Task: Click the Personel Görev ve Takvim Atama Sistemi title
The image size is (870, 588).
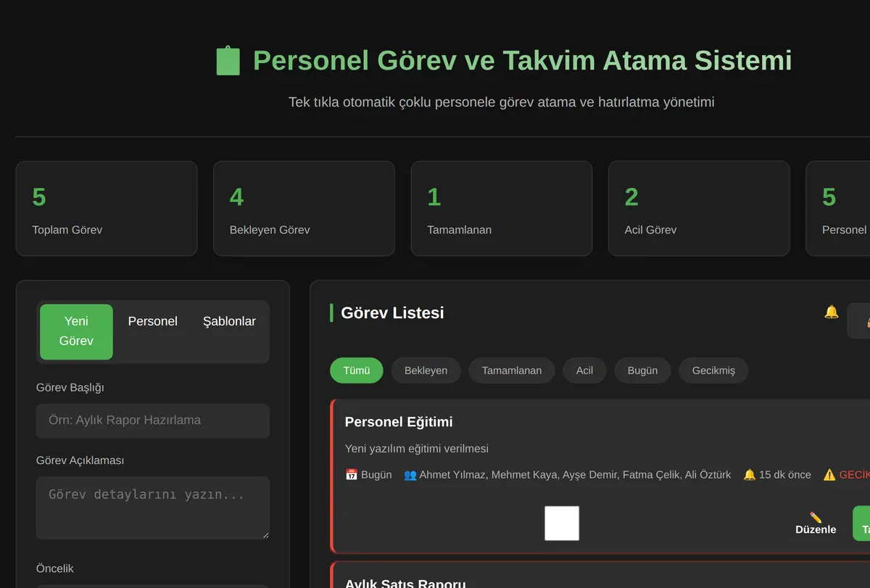Action: click(522, 60)
